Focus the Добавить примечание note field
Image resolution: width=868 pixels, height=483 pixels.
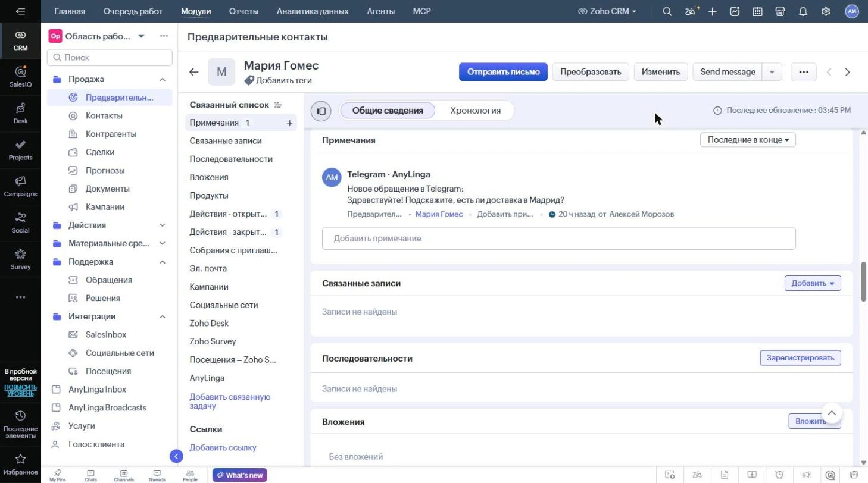click(559, 239)
